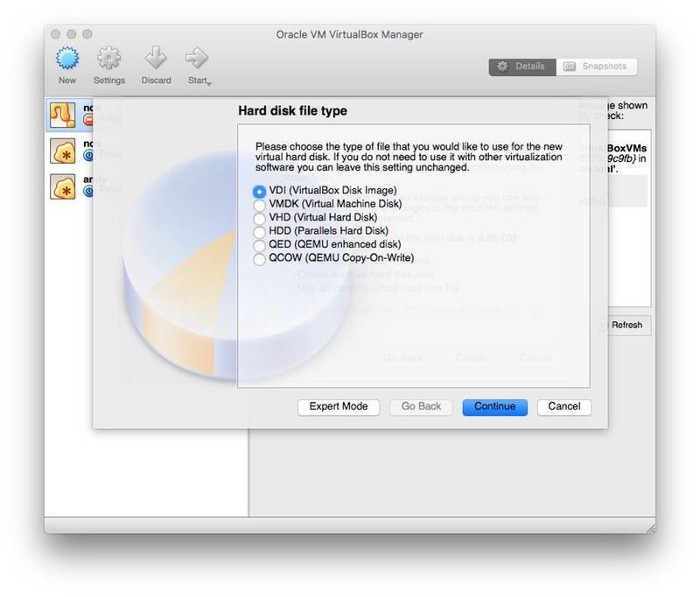Click the Start arrow icon

[196, 58]
